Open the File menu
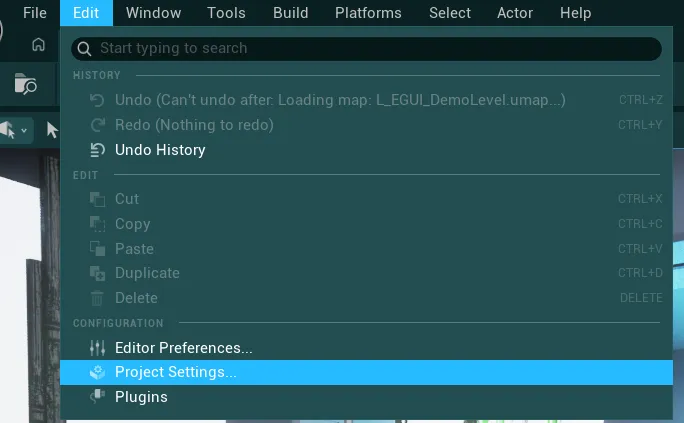This screenshot has width=684, height=423. 35,13
